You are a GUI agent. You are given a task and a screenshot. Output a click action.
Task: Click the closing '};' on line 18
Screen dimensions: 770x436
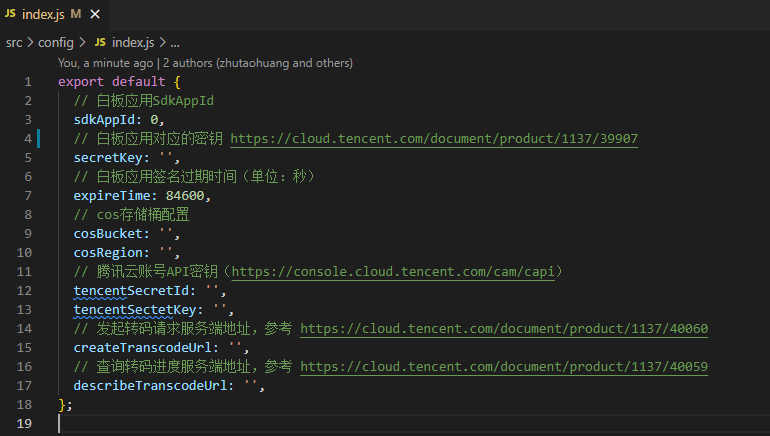pyautogui.click(x=65, y=405)
